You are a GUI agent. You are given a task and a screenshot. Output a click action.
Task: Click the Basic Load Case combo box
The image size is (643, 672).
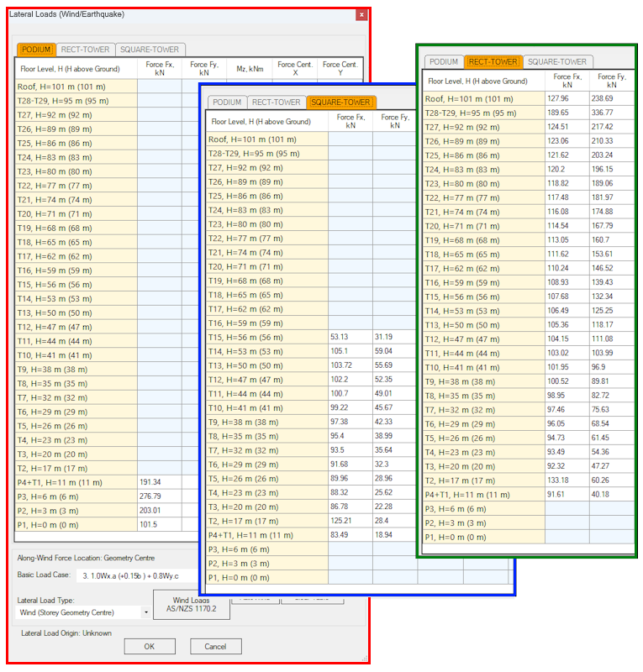[134, 576]
